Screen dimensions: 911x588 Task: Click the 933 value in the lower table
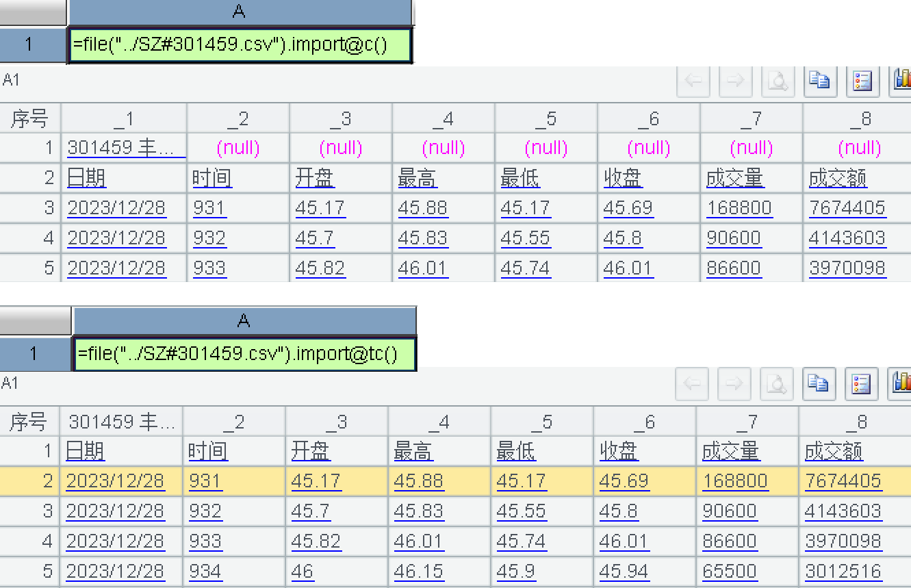point(205,541)
